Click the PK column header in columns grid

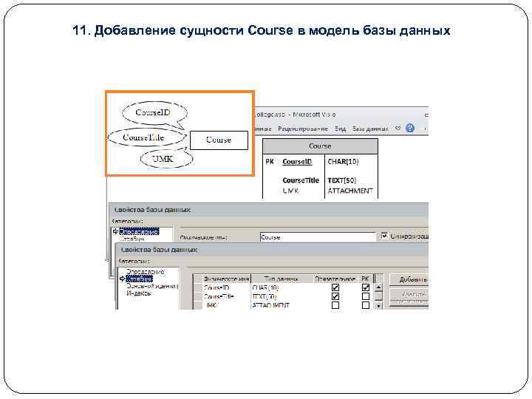366,279
